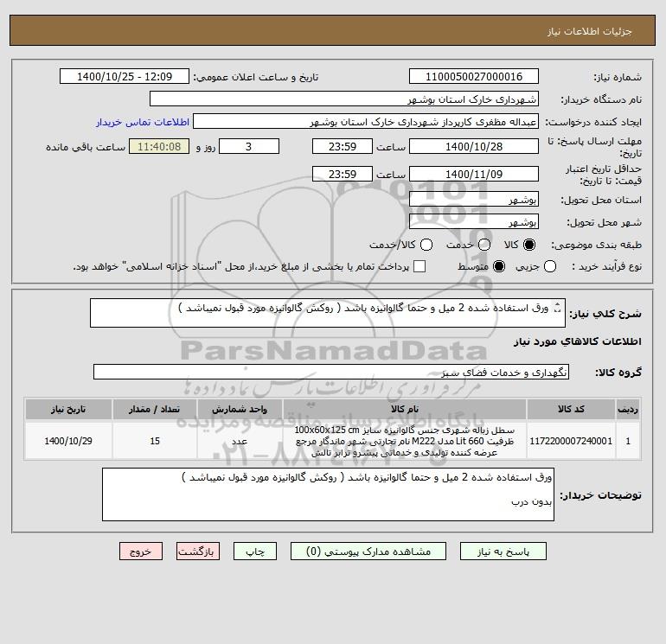Click the response deadline time 23:59 field
The image size is (666, 644).
click(343, 146)
